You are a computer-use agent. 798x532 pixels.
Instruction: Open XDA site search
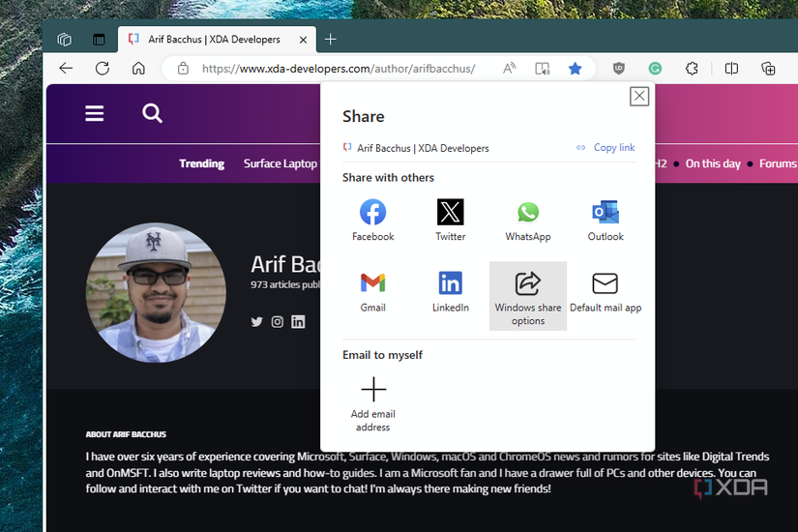pyautogui.click(x=152, y=113)
